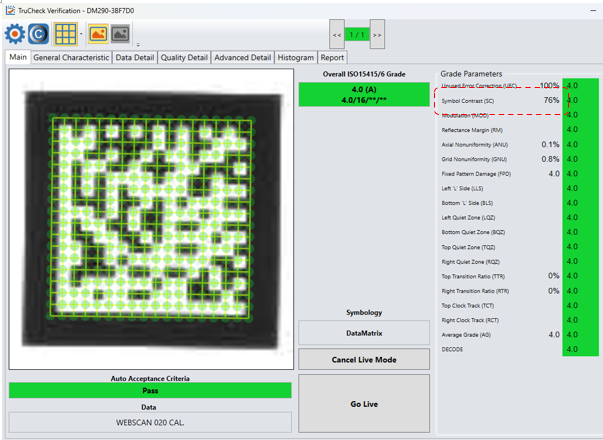Select the color image view icon
The height and width of the screenshot is (440, 603).
[x=98, y=33]
